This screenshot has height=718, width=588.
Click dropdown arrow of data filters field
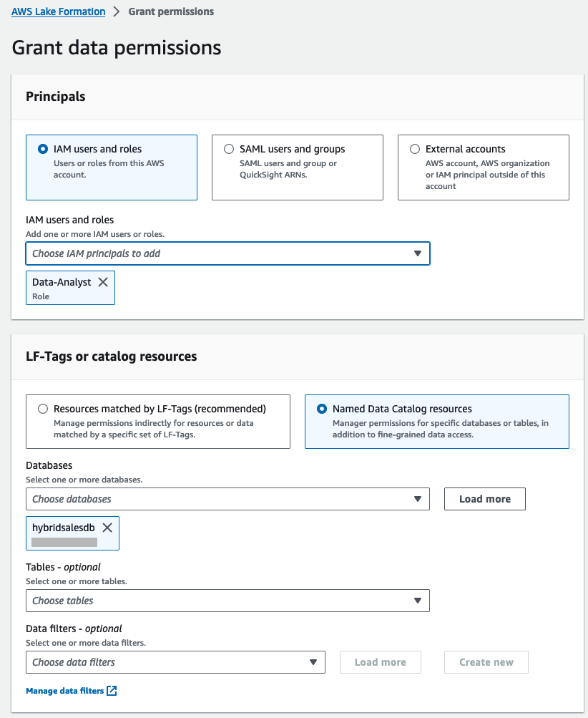(313, 662)
